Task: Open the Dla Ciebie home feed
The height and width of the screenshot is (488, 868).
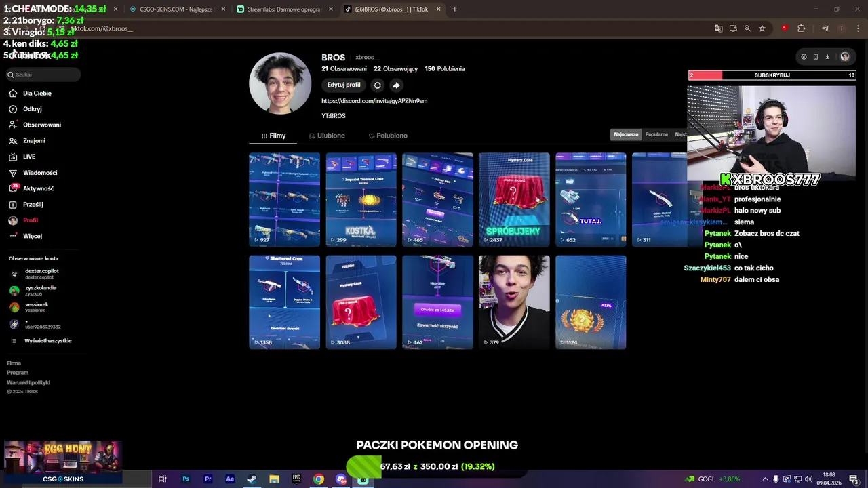Action: (31, 93)
